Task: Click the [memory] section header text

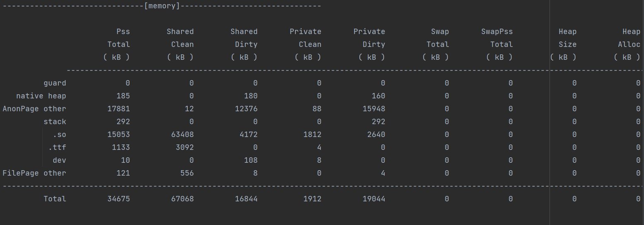Action: (x=162, y=6)
